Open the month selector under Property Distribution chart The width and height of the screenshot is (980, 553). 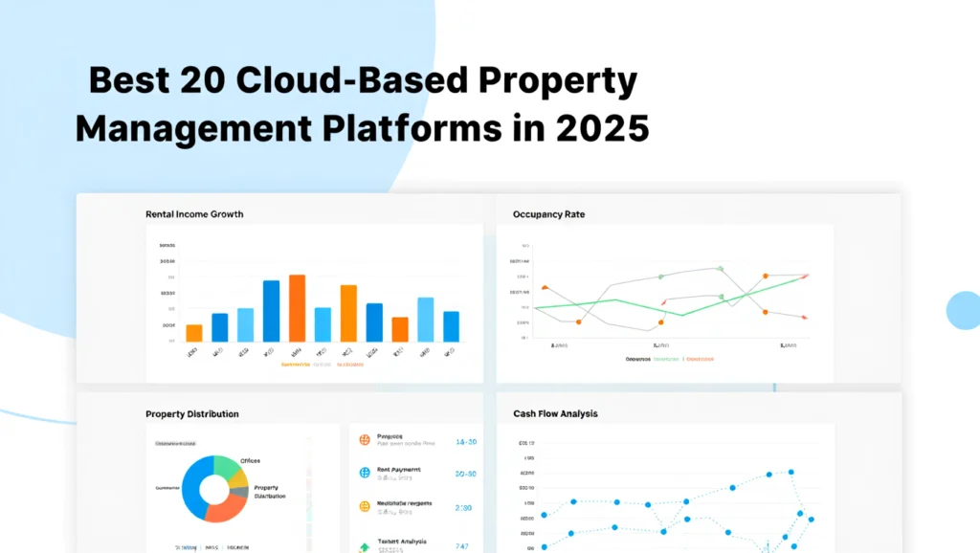[x=188, y=546]
